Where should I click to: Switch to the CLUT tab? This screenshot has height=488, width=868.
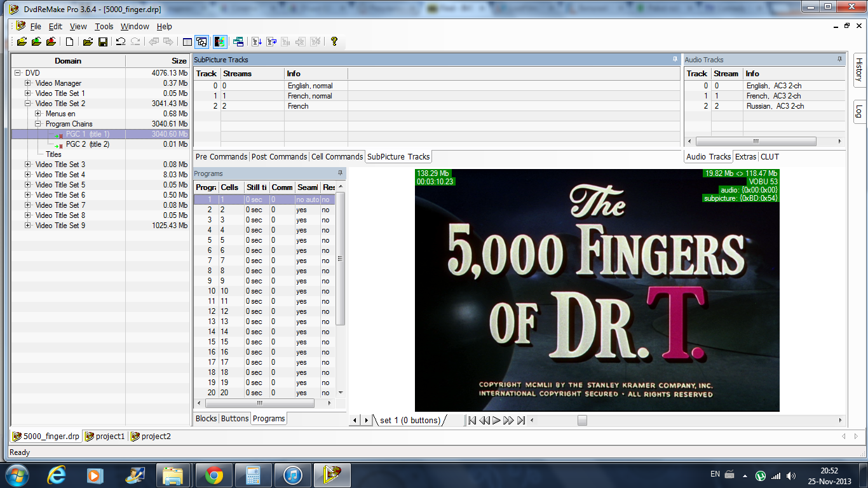coord(770,156)
